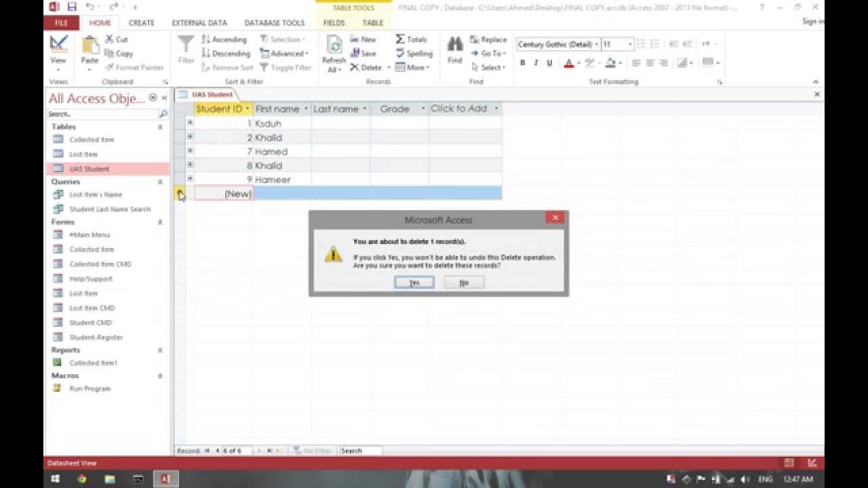Toggle Underline formatting
The image size is (868, 488).
[x=549, y=63]
